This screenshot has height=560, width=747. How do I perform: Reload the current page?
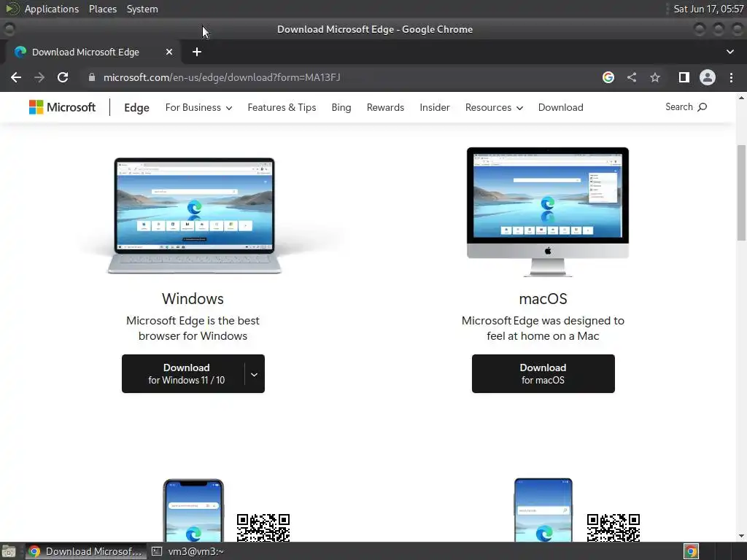click(x=63, y=77)
